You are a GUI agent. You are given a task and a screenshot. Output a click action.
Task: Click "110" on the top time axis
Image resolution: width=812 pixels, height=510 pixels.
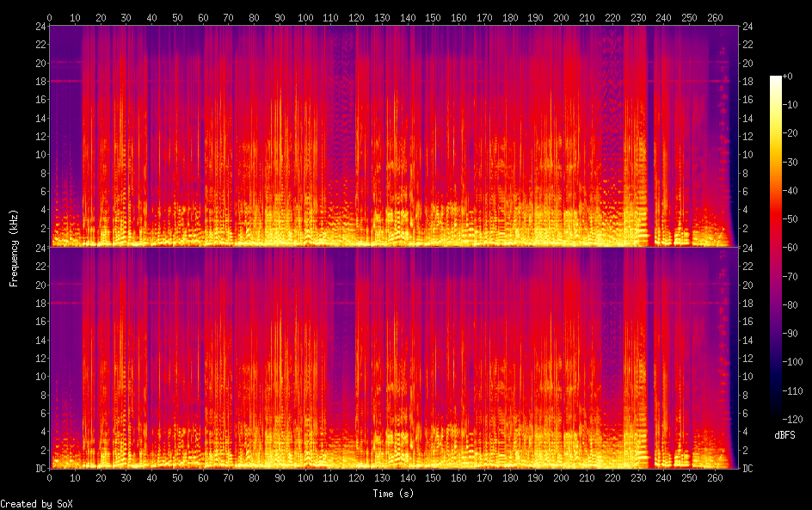(x=331, y=17)
